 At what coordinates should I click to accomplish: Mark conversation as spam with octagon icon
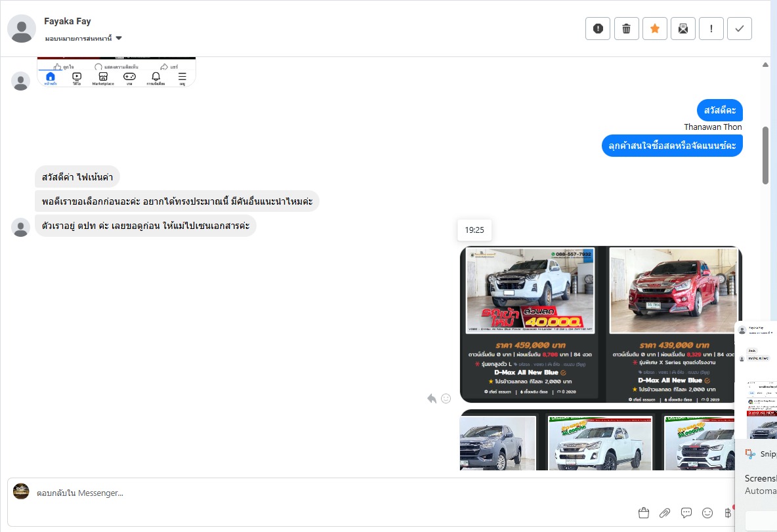[x=598, y=28]
